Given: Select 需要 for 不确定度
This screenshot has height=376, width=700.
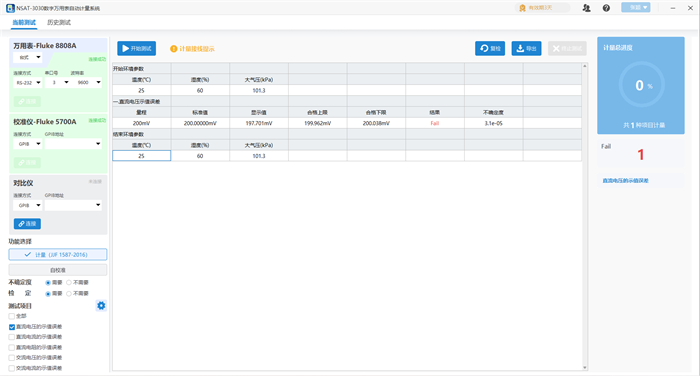Looking at the screenshot, I should 48,283.
